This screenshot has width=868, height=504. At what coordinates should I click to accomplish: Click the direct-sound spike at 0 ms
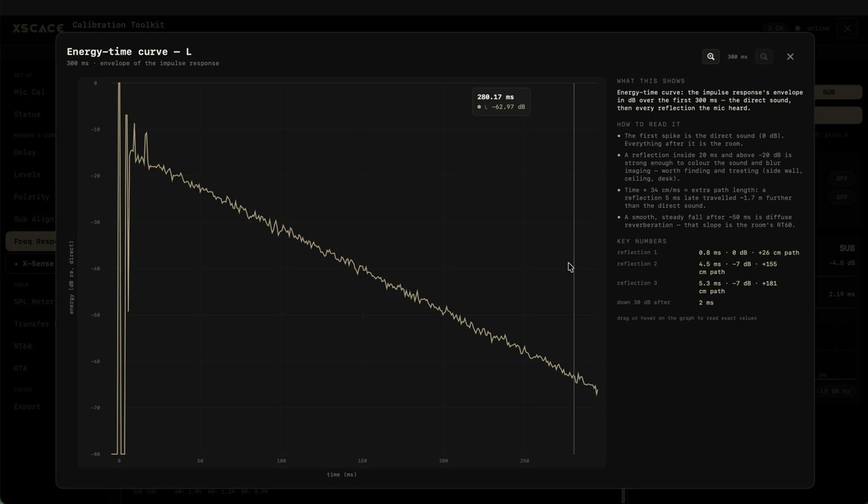(x=119, y=268)
